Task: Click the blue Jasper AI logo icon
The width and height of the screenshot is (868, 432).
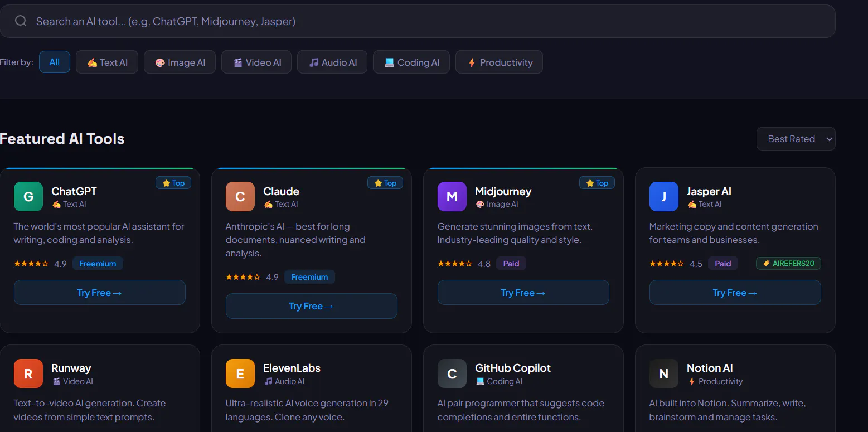Action: pos(664,196)
